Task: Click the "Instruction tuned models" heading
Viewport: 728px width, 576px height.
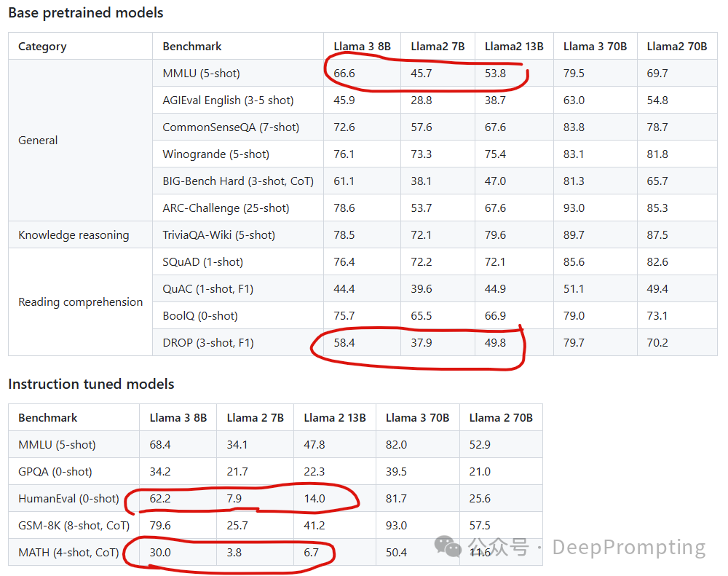Action: click(x=91, y=384)
